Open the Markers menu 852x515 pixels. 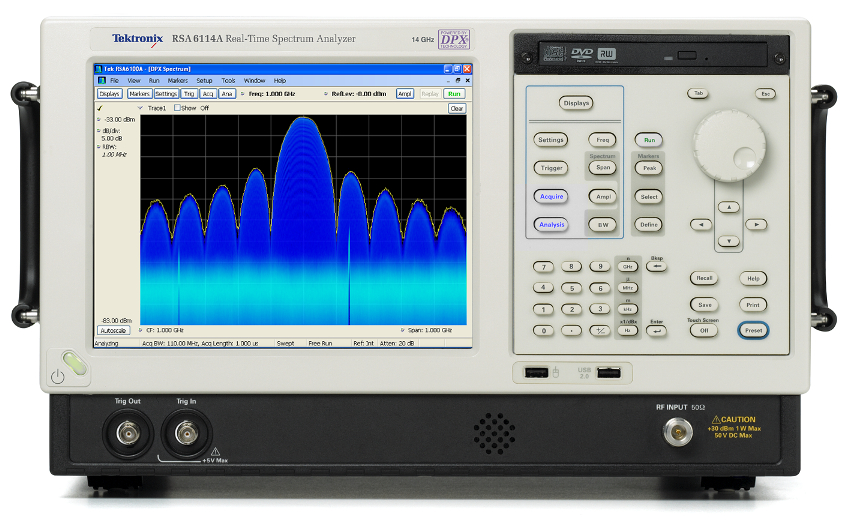point(177,80)
